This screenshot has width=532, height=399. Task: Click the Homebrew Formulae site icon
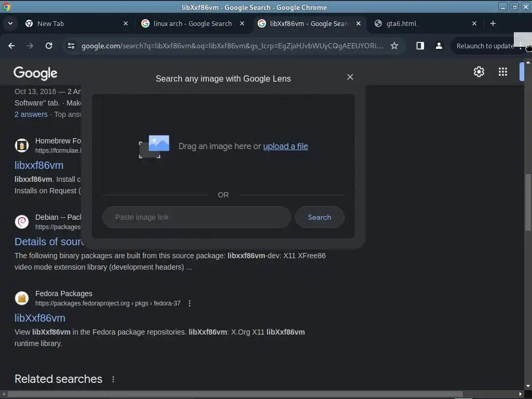(22, 145)
